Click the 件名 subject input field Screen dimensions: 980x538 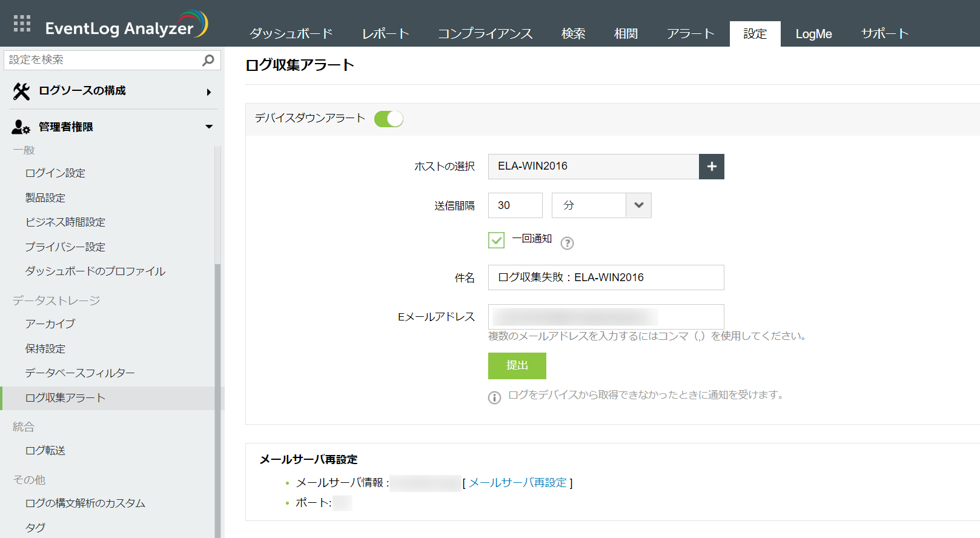tap(606, 277)
